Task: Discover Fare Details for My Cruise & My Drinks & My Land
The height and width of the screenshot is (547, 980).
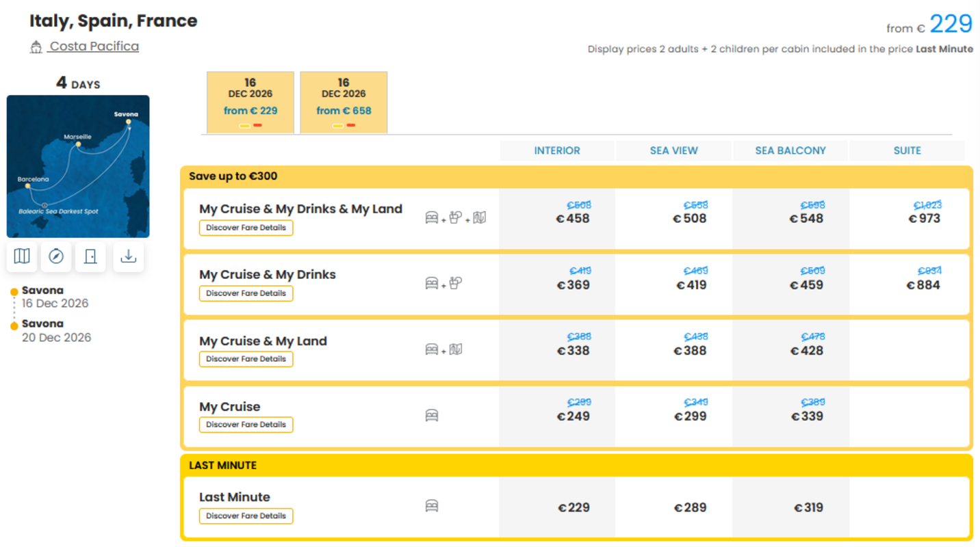Action: click(246, 228)
